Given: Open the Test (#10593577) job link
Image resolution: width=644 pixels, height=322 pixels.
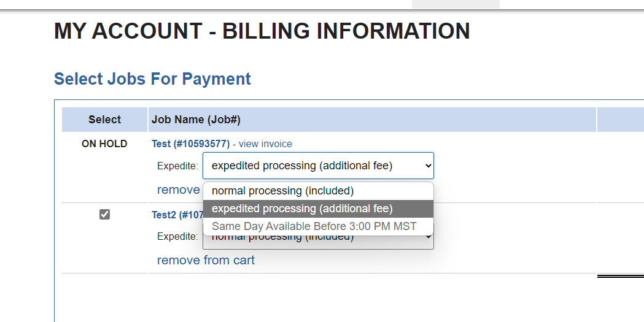Looking at the screenshot, I should tap(190, 144).
